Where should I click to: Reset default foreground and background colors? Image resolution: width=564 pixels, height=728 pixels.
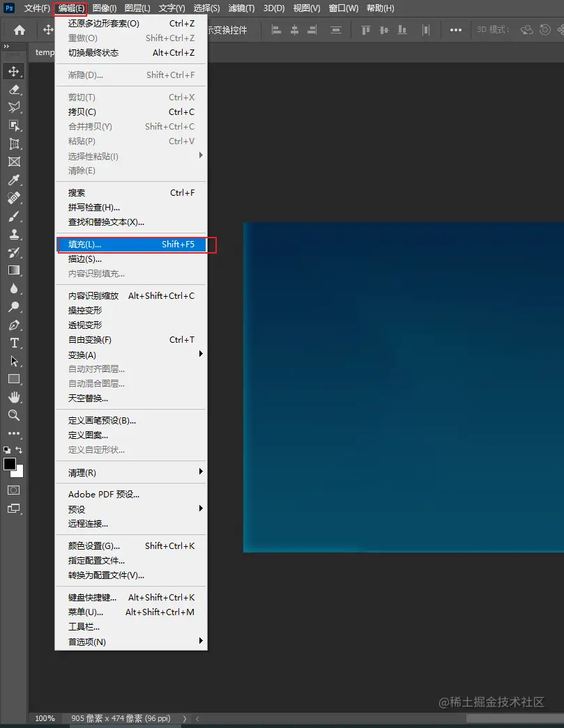7,450
